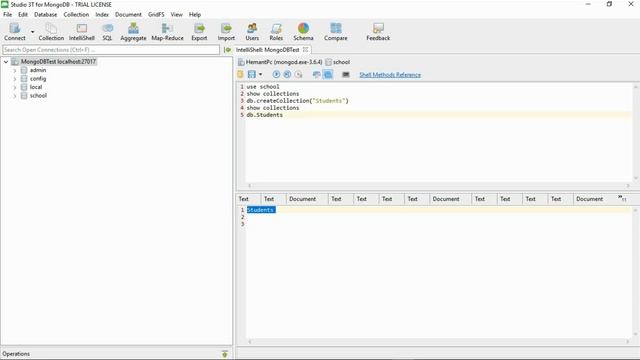Open the File menu
The width and height of the screenshot is (640, 360).
click(7, 14)
